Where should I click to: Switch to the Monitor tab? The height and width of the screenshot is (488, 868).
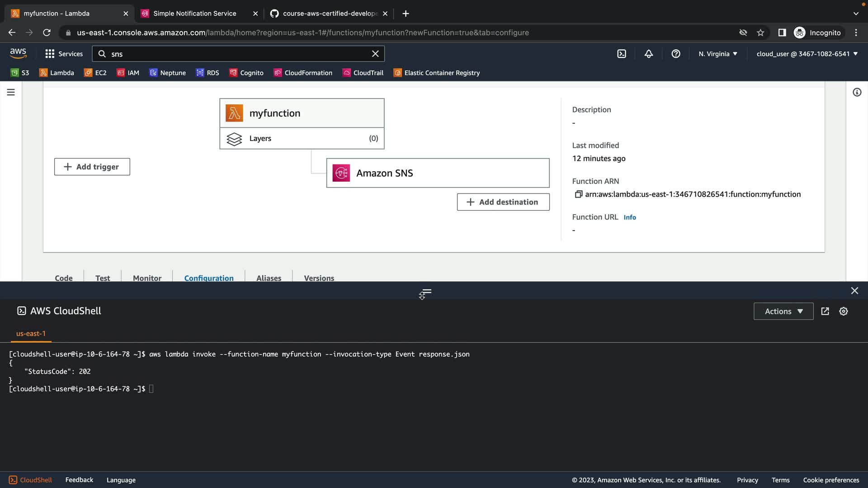tap(147, 278)
